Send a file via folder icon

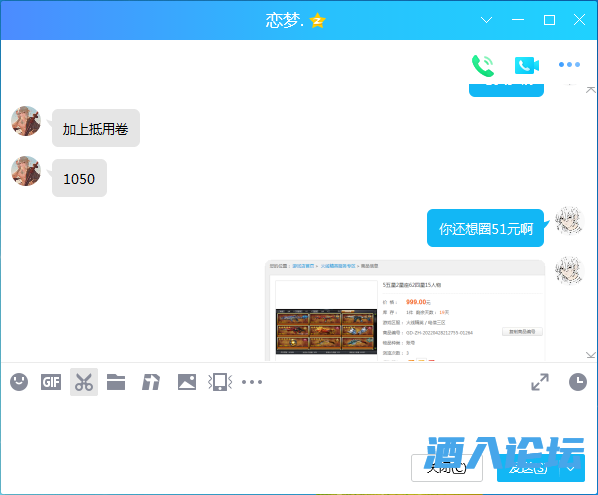[x=116, y=382]
